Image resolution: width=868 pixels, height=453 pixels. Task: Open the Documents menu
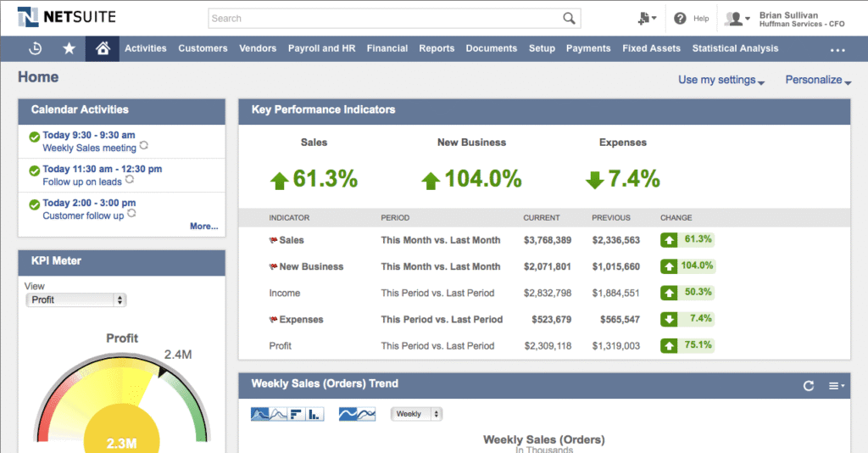[492, 48]
